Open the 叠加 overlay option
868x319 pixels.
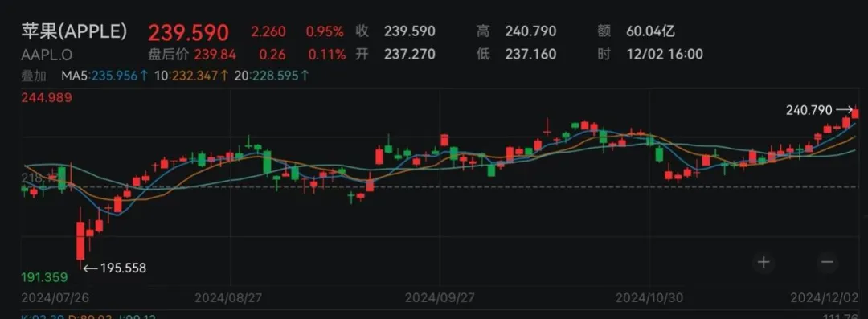click(34, 76)
